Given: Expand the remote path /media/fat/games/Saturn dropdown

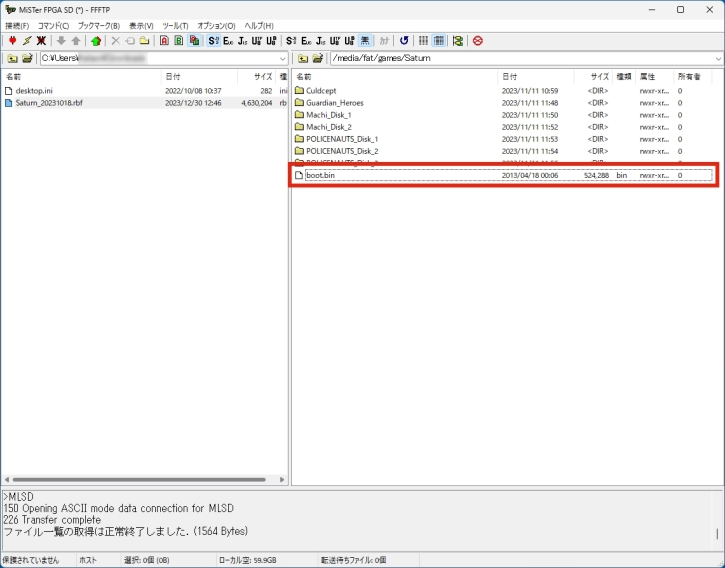Looking at the screenshot, I should pos(718,58).
